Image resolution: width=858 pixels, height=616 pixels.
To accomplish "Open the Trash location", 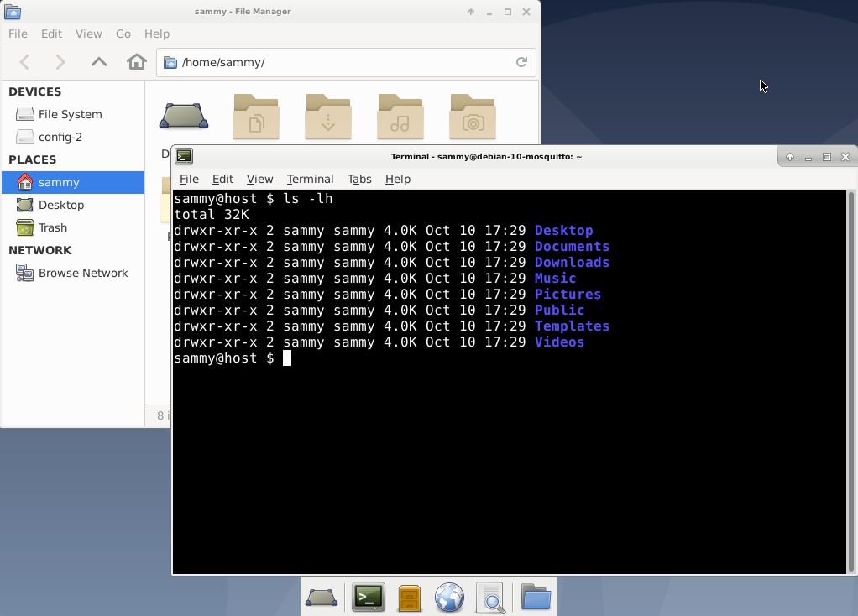I will 50,227.
